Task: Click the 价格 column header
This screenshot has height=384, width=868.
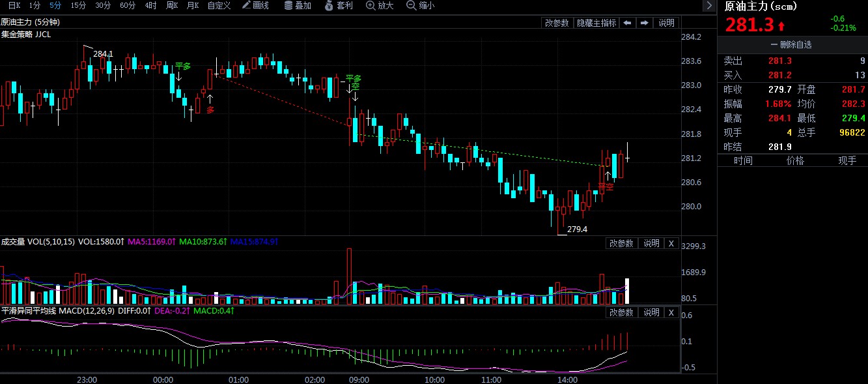Action: [795, 161]
